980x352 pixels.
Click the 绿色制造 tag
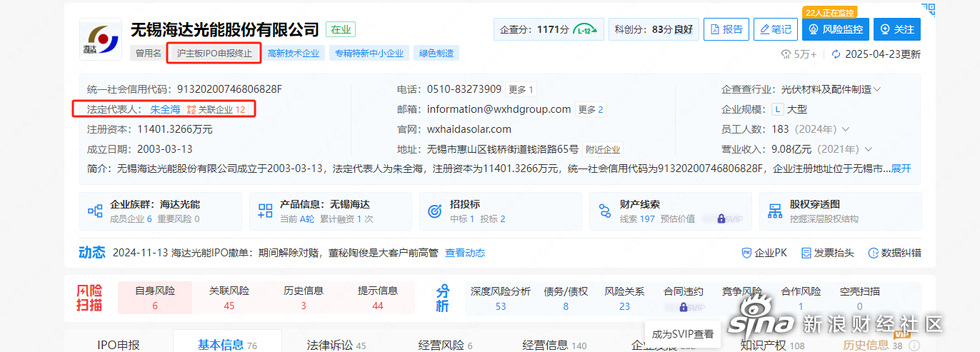[436, 53]
